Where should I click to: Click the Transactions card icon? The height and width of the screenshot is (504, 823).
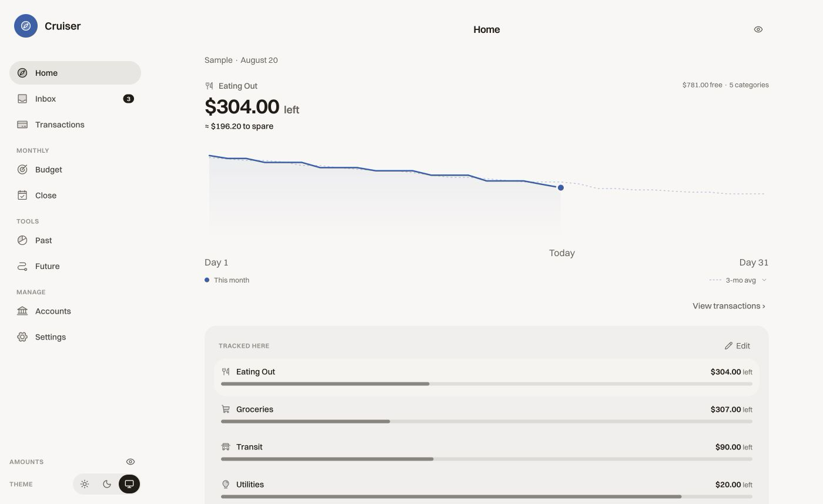pos(22,125)
